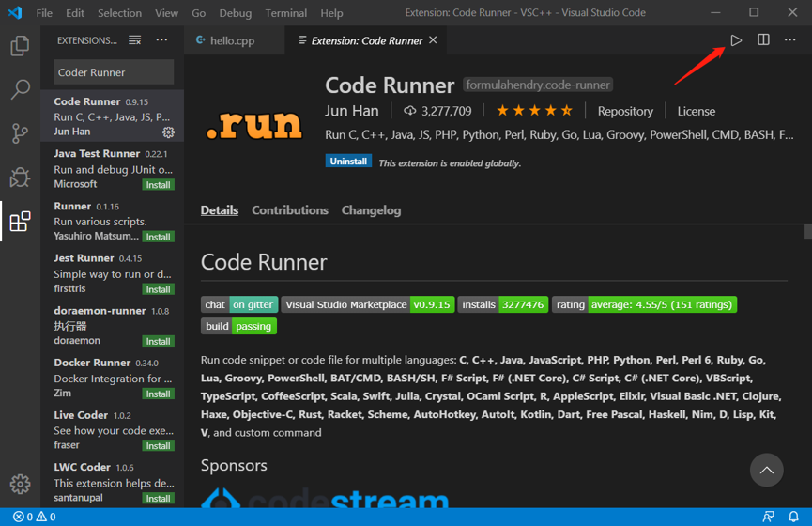812x526 pixels.
Task: Click the chat on gitter badge
Action: (239, 304)
